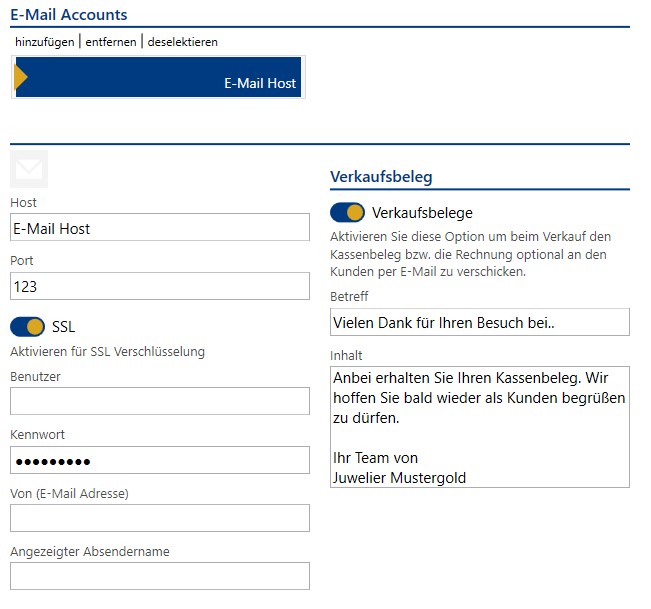Click the SSL label text
This screenshot has height=609, width=651.
pos(64,327)
